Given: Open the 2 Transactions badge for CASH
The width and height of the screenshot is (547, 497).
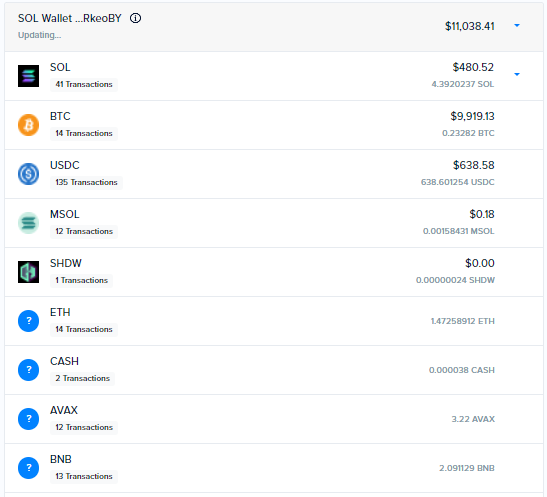Looking at the screenshot, I should pyautogui.click(x=83, y=378).
